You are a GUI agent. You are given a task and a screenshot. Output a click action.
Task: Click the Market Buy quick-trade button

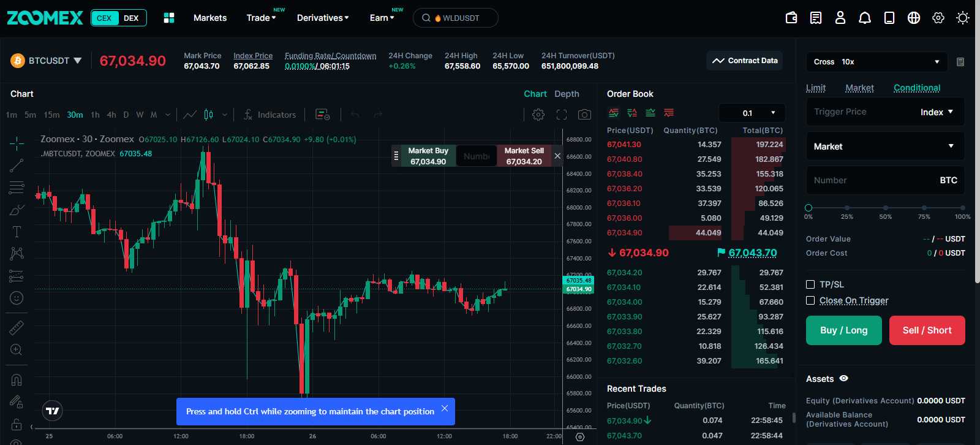(x=428, y=156)
